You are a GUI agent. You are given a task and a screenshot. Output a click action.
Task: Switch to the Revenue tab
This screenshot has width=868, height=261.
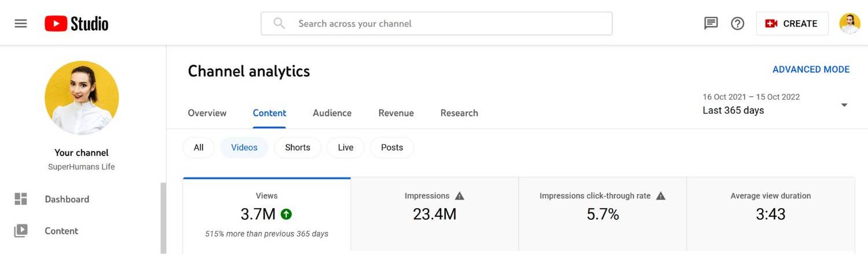[x=396, y=113]
